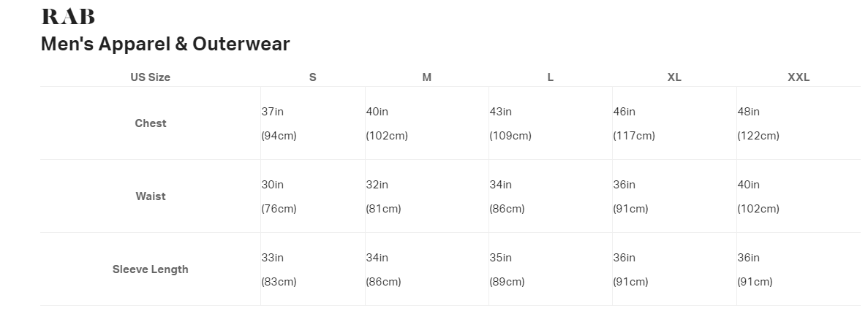The image size is (868, 322).
Task: Click the 30in waist value for S
Action: [272, 185]
